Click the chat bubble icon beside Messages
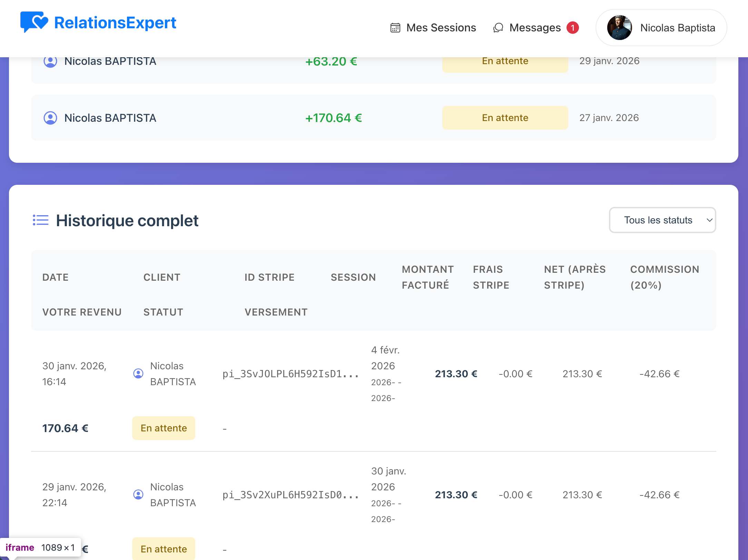The image size is (748, 560). pos(499,28)
